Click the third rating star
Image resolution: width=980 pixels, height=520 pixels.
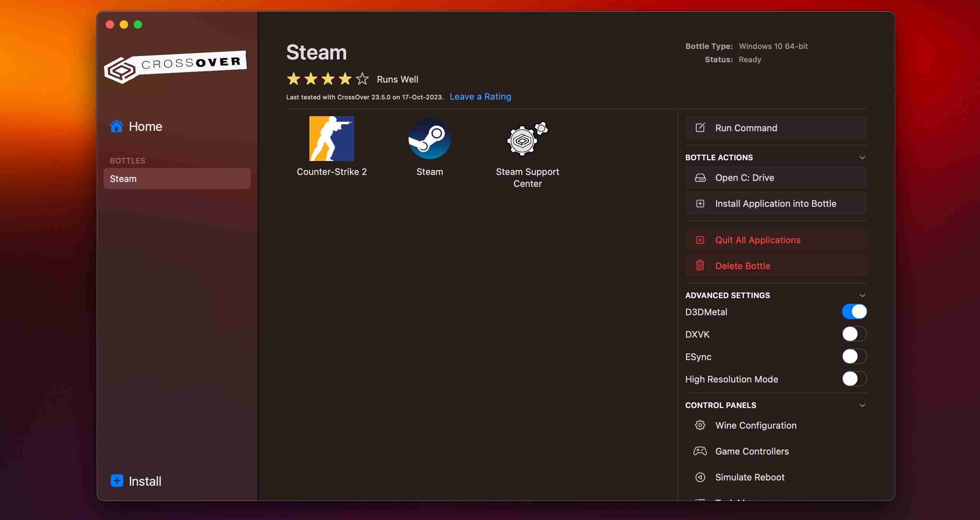click(328, 79)
